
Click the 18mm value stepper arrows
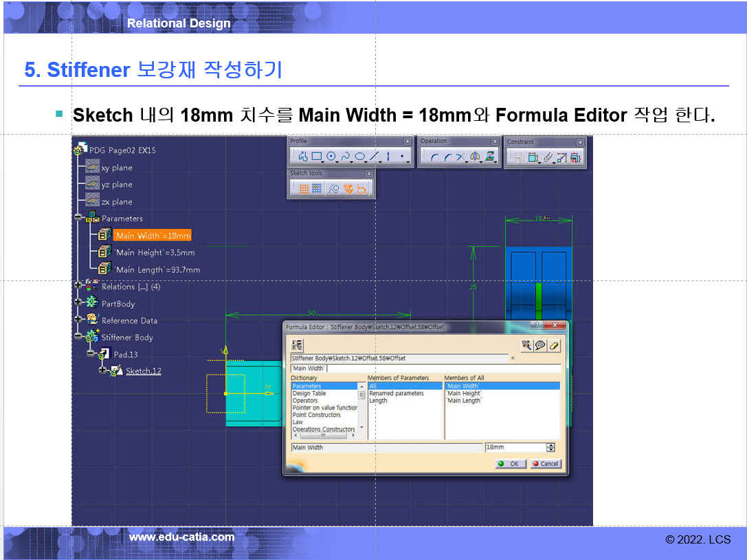point(550,447)
